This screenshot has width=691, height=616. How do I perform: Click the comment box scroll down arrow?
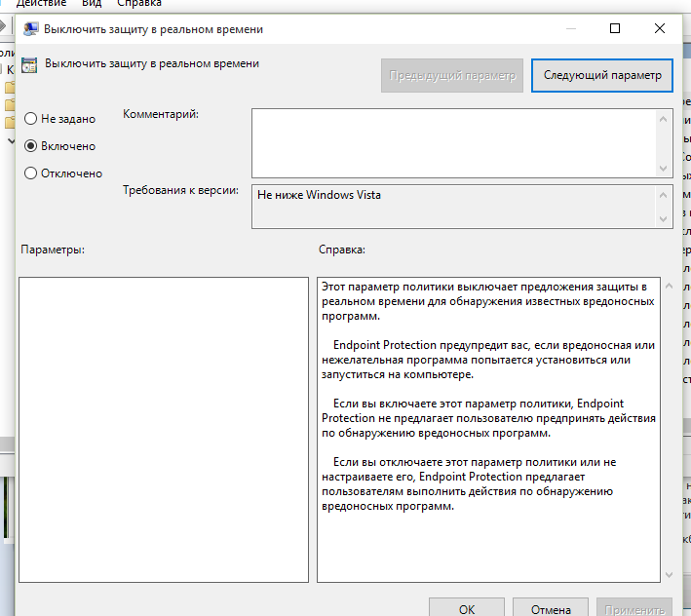click(x=664, y=168)
